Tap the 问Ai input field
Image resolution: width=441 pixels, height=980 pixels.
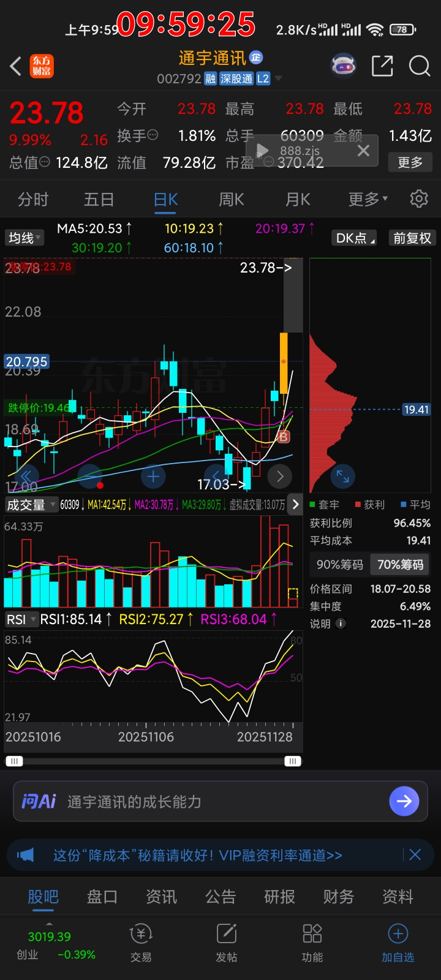point(221,801)
